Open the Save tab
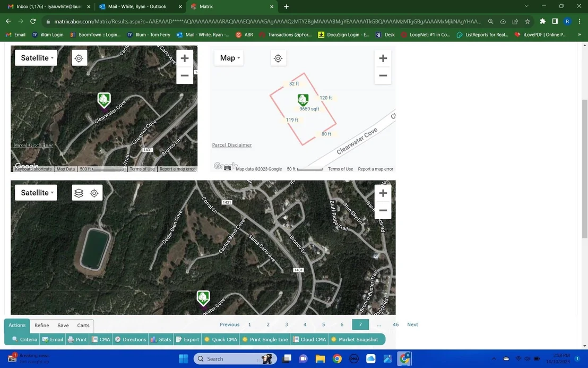The width and height of the screenshot is (588, 368). (x=63, y=325)
